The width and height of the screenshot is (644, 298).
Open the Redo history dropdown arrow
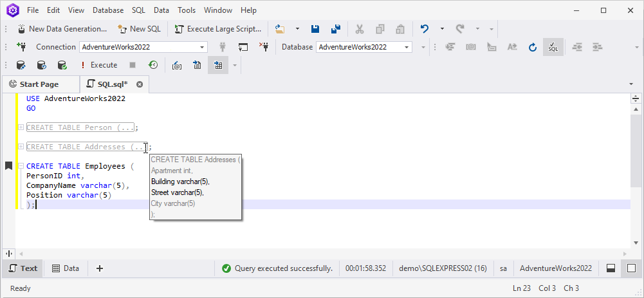tap(477, 29)
